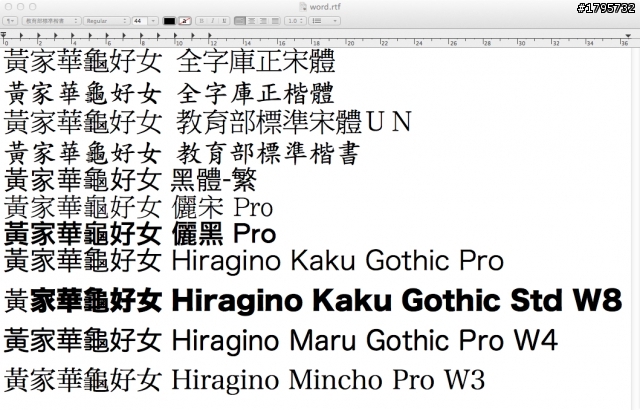Minimize the word.rtf window
The image size is (640, 410).
(20, 7)
